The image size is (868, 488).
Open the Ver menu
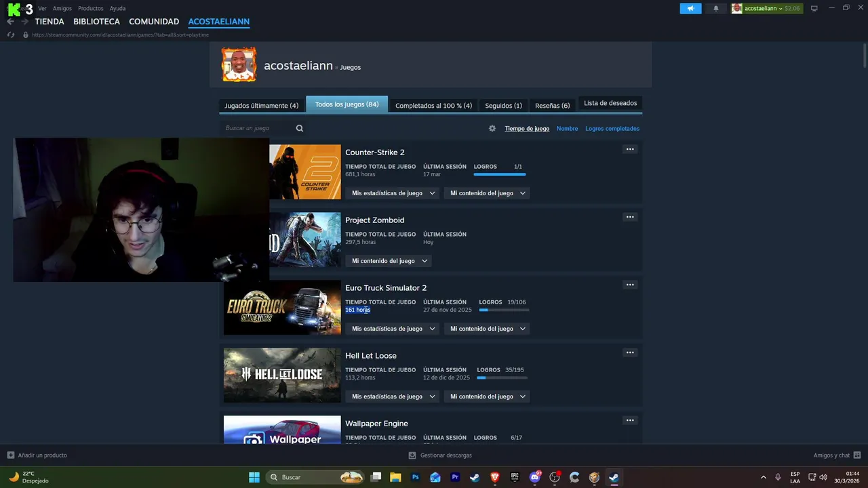pyautogui.click(x=42, y=8)
